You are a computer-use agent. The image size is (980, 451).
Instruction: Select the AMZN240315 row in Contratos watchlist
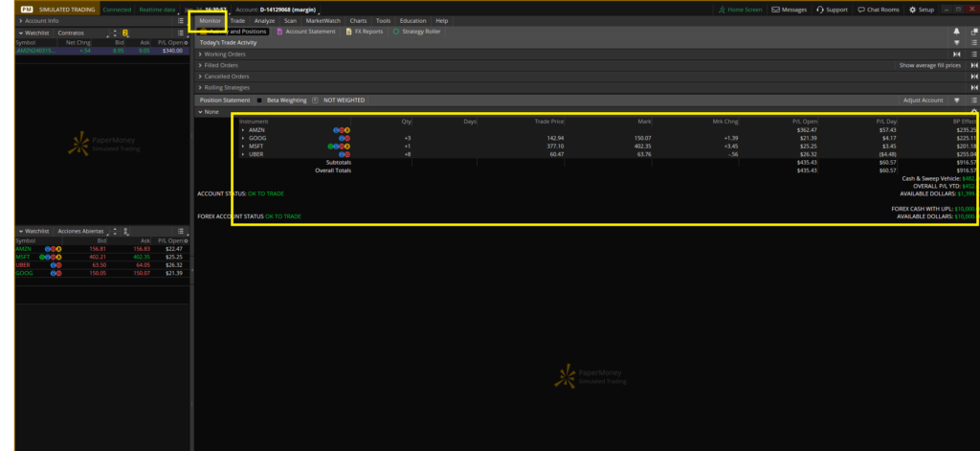(x=101, y=51)
